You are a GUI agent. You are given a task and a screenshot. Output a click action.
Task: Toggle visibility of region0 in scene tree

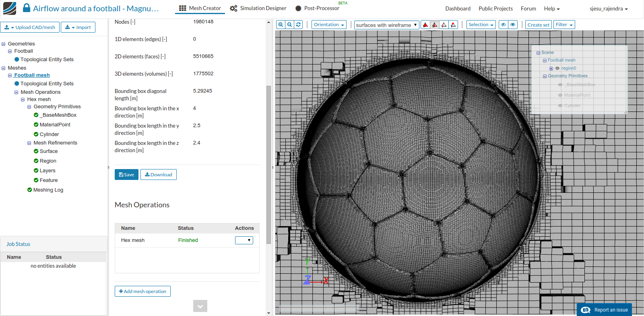coord(557,68)
